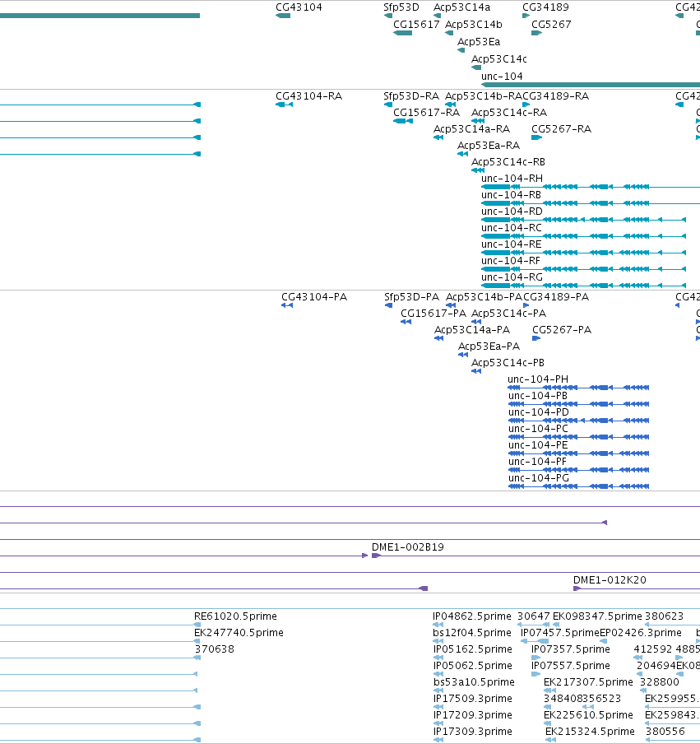Image resolution: width=700 pixels, height=744 pixels.
Task: Select the unc-104-RH transcript
Action: 591,187
